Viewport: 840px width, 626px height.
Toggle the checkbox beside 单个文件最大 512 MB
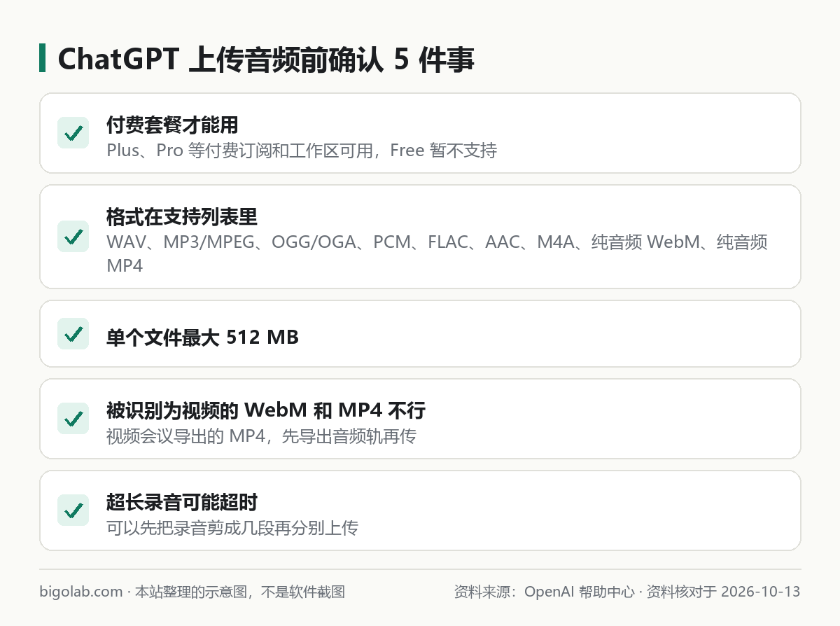coord(73,334)
